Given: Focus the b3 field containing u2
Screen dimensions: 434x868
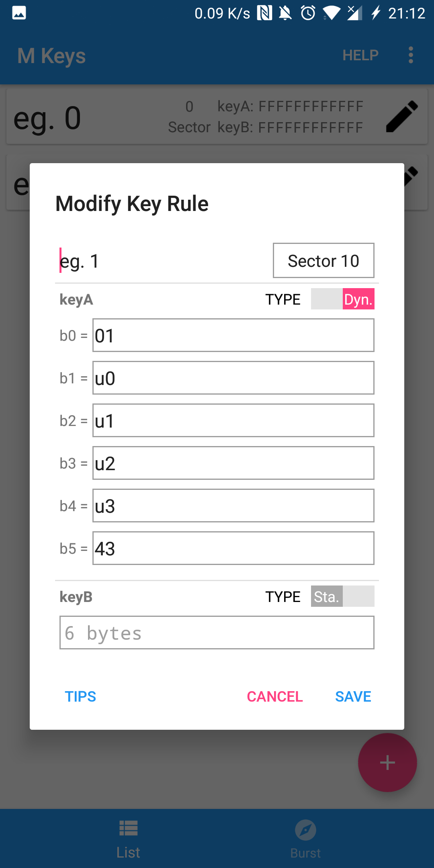Looking at the screenshot, I should [x=233, y=463].
